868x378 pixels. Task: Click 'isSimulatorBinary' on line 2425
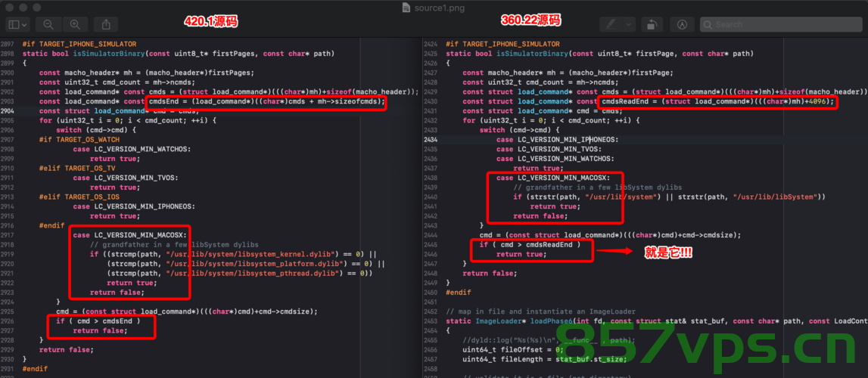pyautogui.click(x=534, y=54)
